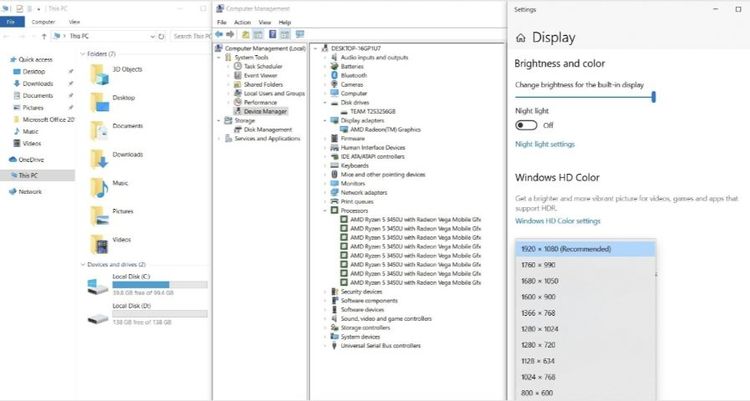The height and width of the screenshot is (401, 750).
Task: Open Night light settings link
Action: pos(545,144)
